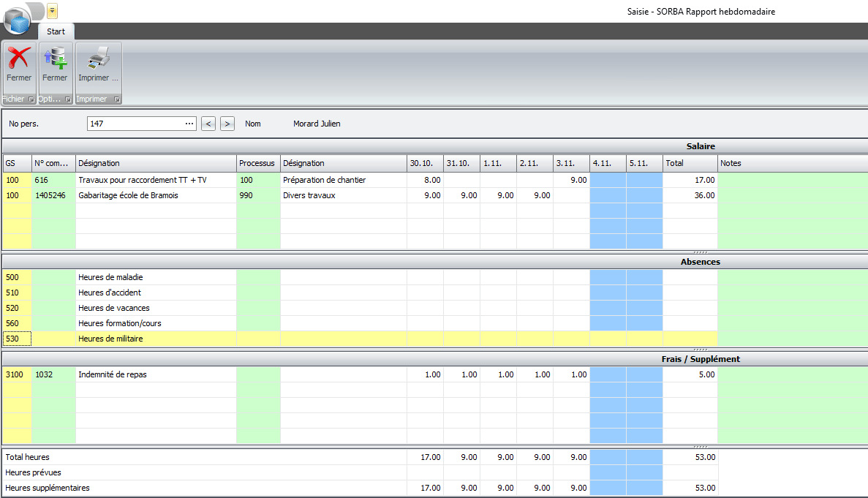Screen dimensions: 868x498
Task: Expand the Opti... group dialog launcher
Action: (68, 99)
